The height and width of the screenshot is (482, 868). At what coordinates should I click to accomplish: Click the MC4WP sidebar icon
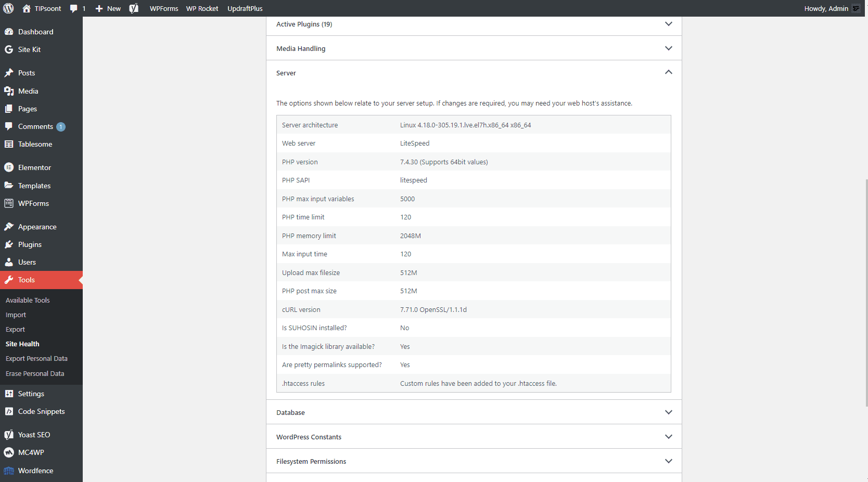tap(9, 452)
